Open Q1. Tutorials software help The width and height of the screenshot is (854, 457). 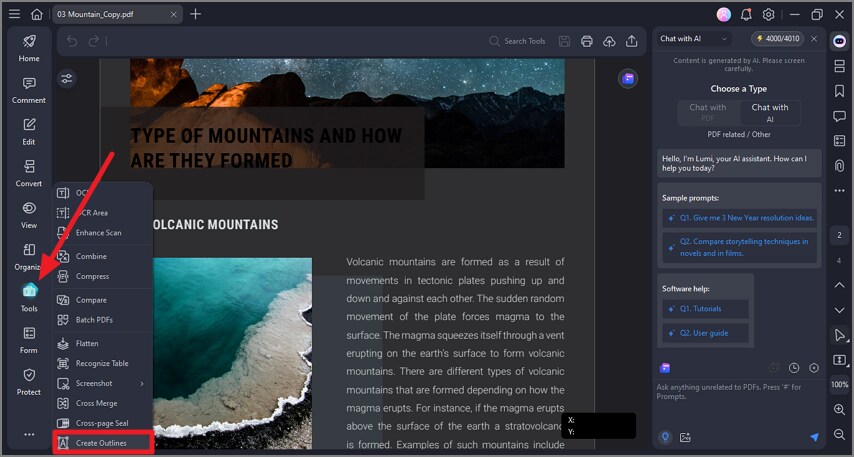[x=705, y=309]
